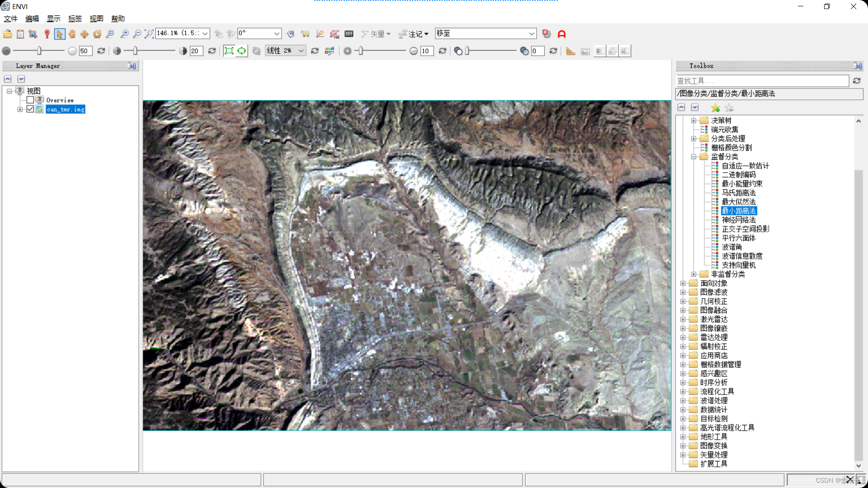Select the Pan hand tool
This screenshot has height=488, width=868.
(72, 34)
